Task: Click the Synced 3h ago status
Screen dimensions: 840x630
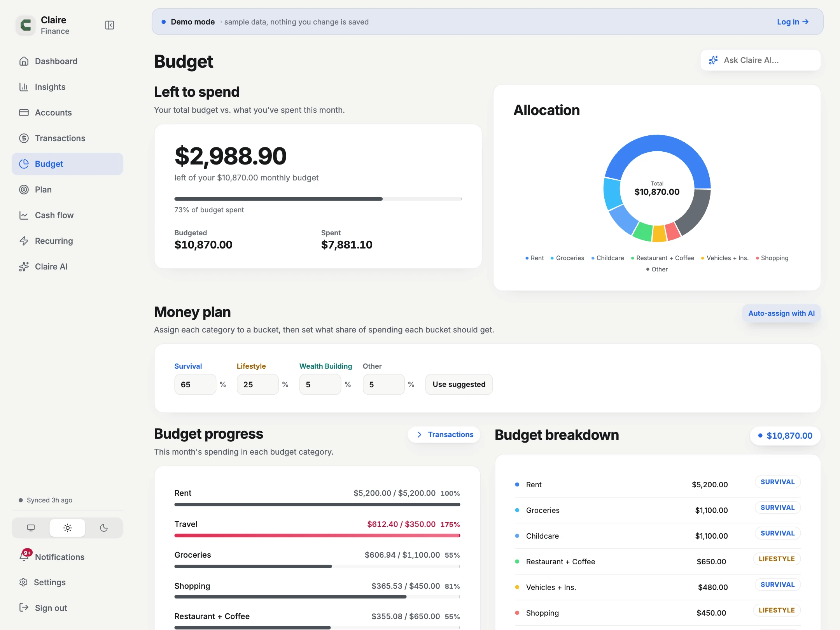Action: point(45,500)
